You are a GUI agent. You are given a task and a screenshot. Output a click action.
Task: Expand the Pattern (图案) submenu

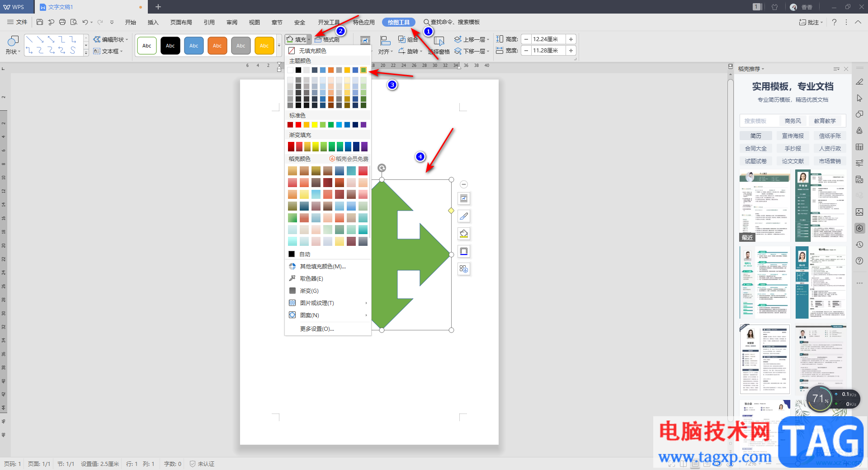click(x=328, y=315)
